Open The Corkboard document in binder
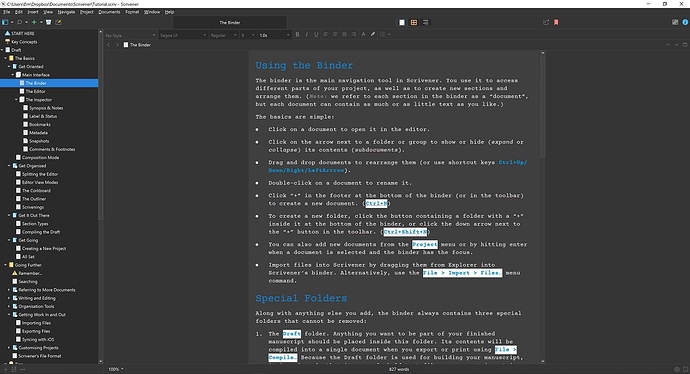 (x=36, y=191)
